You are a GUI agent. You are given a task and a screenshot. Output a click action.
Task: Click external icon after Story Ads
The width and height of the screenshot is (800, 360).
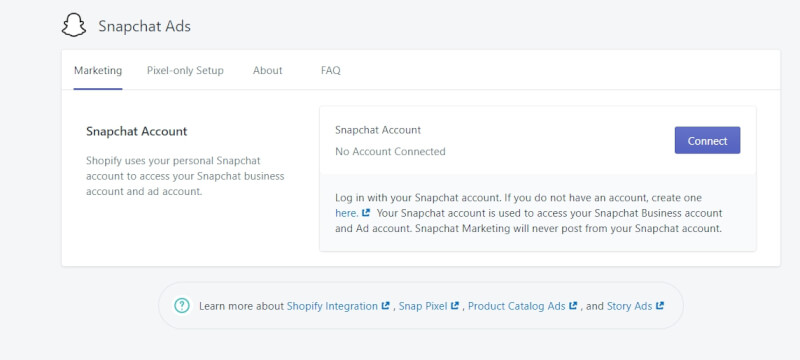660,305
